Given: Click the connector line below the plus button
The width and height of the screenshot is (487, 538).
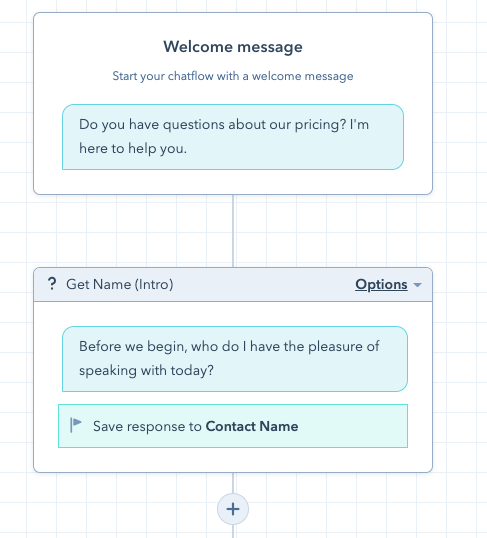Looking at the screenshot, I should tap(233, 531).
